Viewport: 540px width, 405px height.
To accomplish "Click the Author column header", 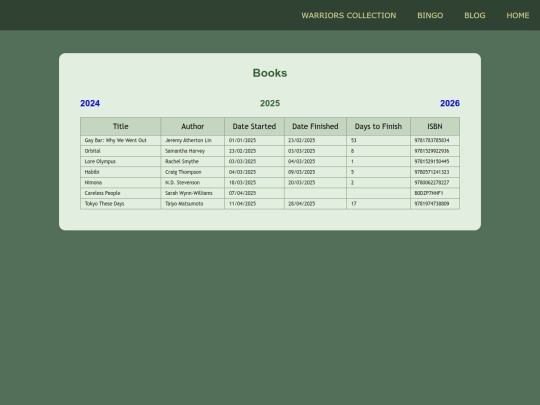I will tap(193, 126).
